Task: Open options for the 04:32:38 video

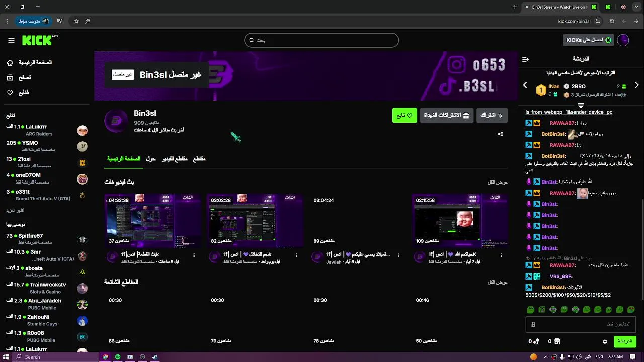Action: [194, 255]
